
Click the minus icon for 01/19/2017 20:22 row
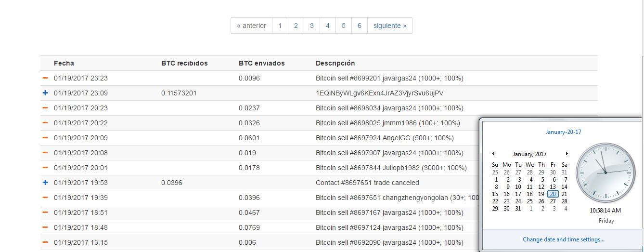[46, 123]
